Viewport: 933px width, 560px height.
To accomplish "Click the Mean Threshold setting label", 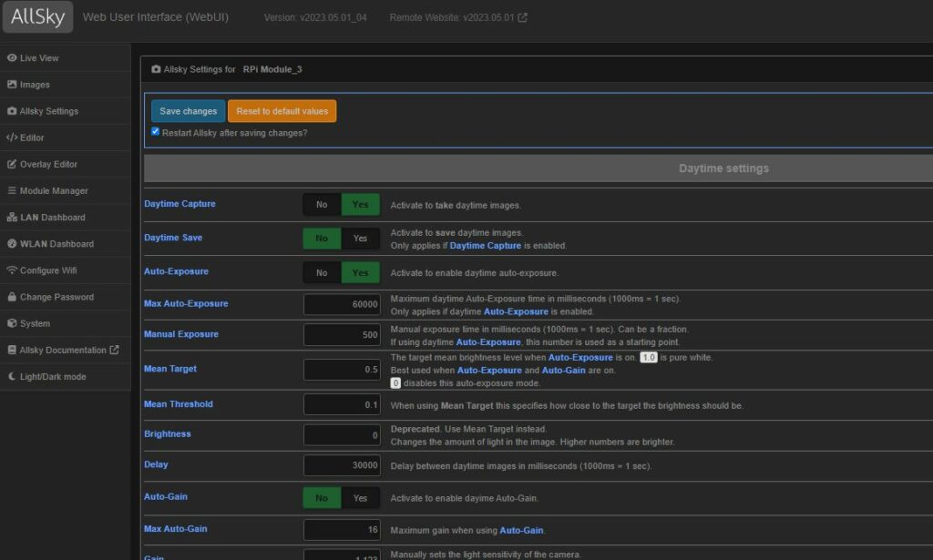I will [178, 403].
